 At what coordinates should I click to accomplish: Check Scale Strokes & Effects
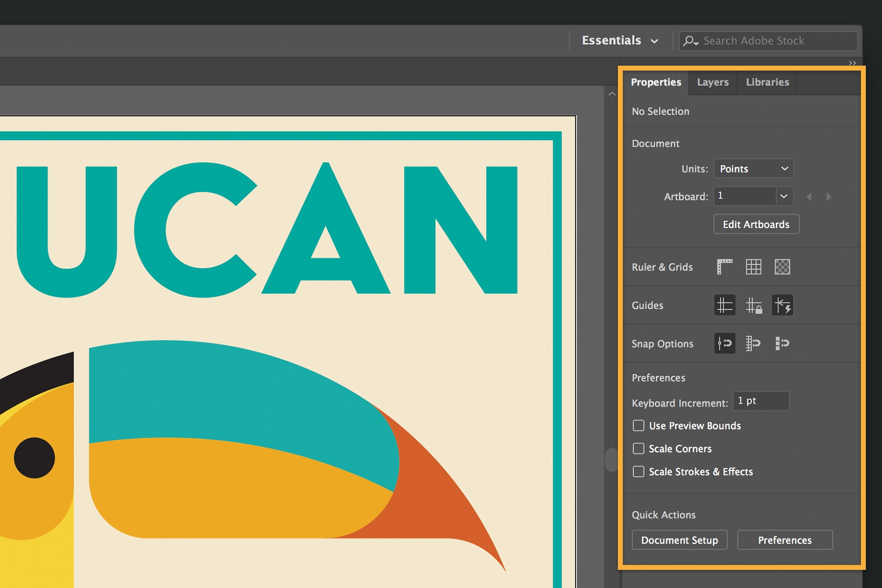click(638, 471)
